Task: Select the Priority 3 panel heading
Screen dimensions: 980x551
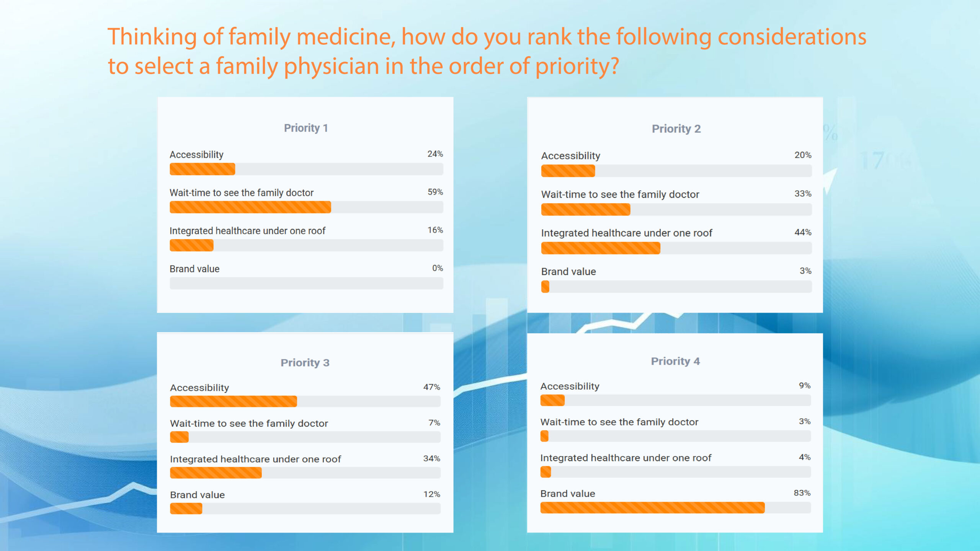Action: point(305,363)
